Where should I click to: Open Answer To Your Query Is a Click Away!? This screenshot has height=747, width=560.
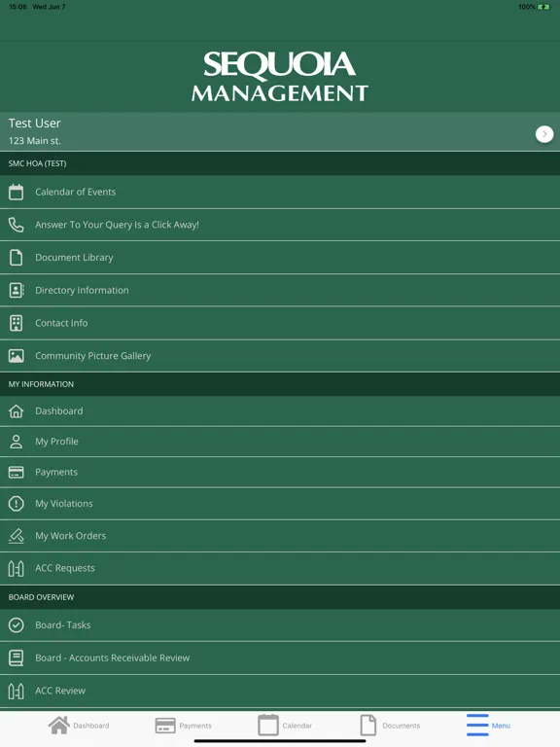(x=280, y=225)
